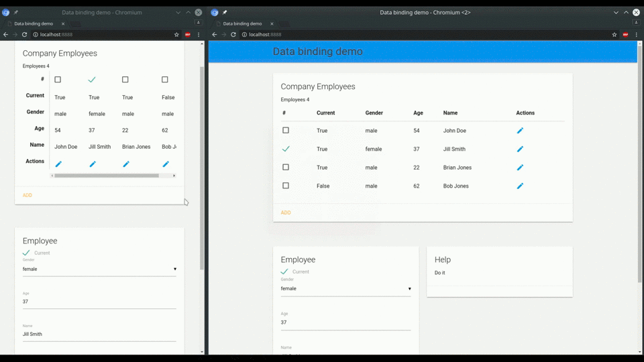Tick Bob Jones row checkbox, right window
Viewport: 644px width, 362px height.
(x=286, y=186)
